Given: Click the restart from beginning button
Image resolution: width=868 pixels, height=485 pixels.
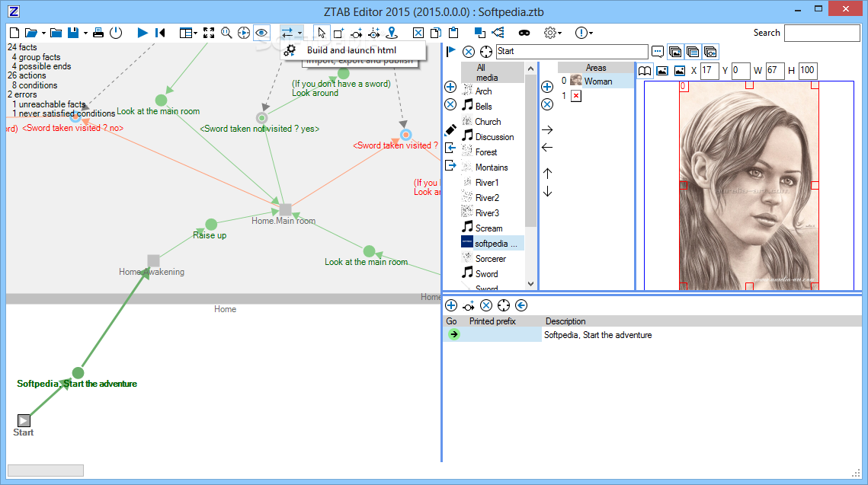Looking at the screenshot, I should (x=160, y=34).
